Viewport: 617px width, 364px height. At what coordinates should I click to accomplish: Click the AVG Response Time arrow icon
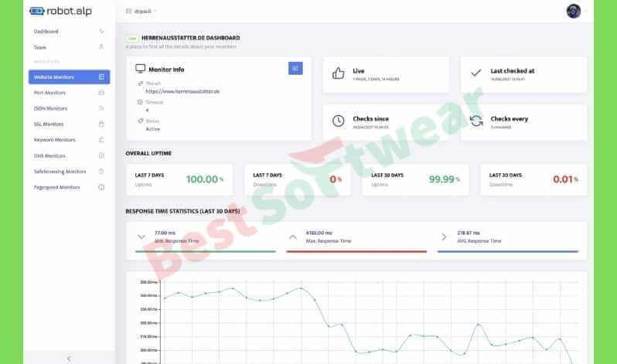[444, 237]
